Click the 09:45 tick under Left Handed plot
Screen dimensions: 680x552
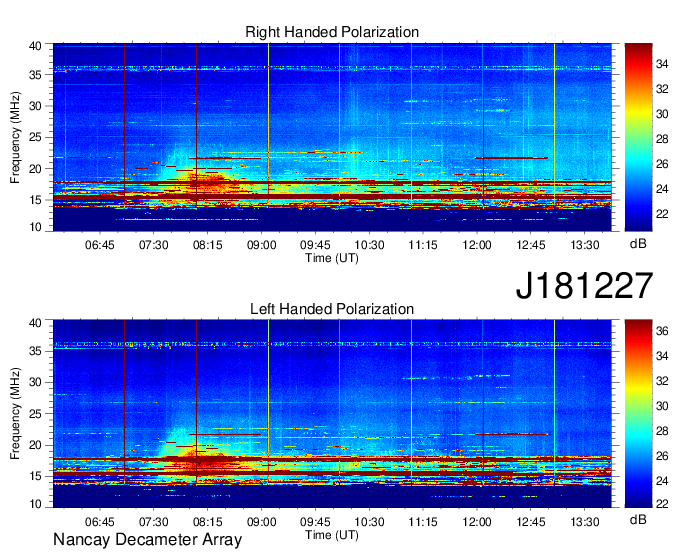coord(315,522)
